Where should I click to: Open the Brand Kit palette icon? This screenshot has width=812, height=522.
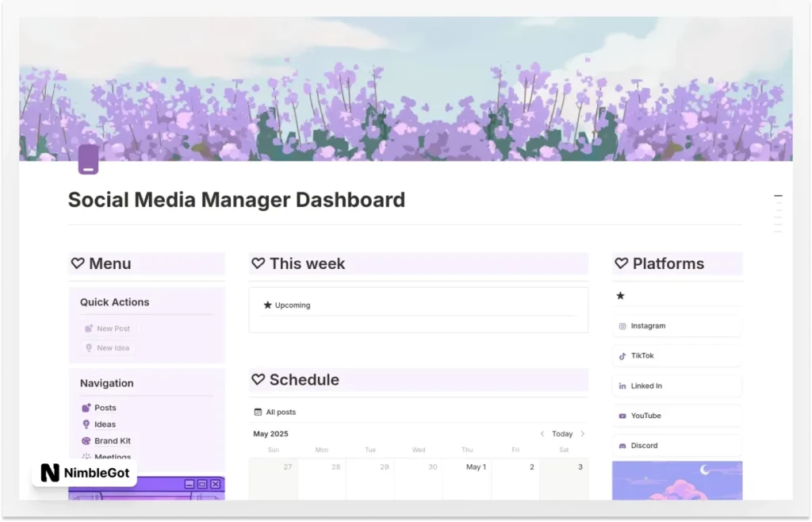point(87,441)
